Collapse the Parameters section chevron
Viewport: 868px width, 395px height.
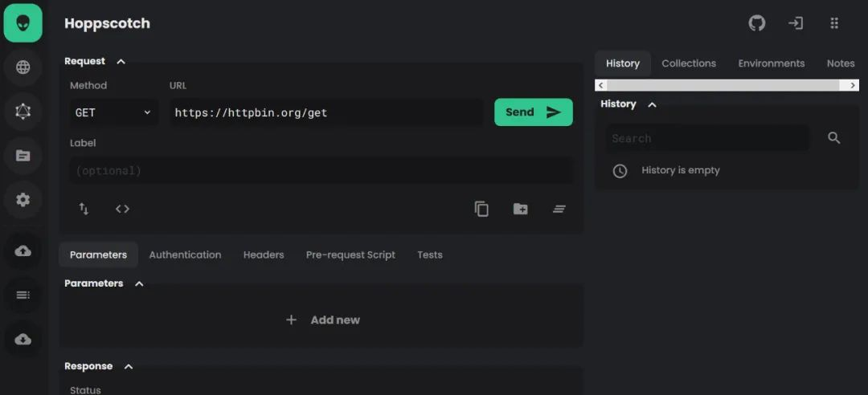[x=139, y=283]
